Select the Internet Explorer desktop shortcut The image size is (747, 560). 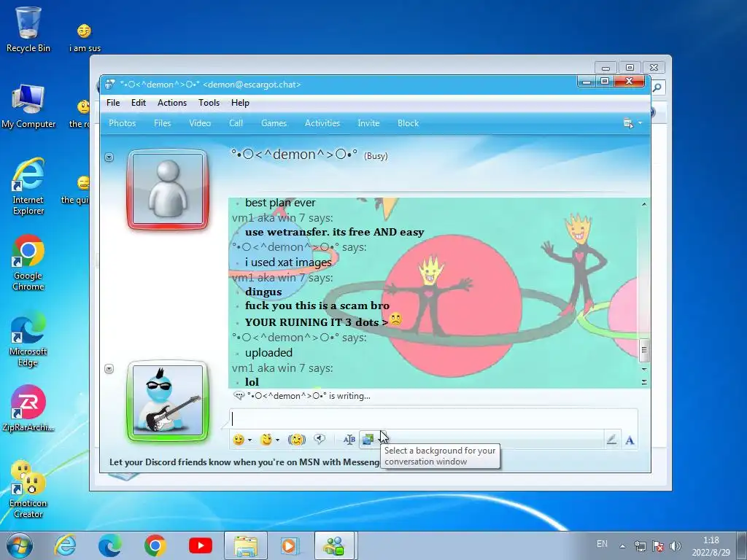pyautogui.click(x=28, y=186)
